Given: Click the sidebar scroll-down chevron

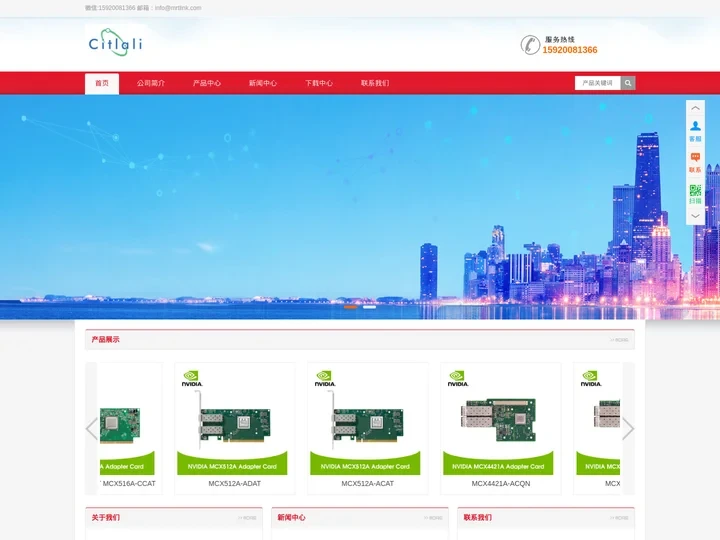Looking at the screenshot, I should (x=695, y=216).
